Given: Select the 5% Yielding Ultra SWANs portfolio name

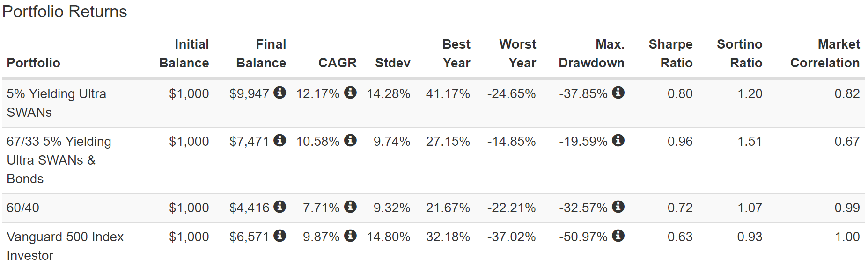Looking at the screenshot, I should pos(56,103).
